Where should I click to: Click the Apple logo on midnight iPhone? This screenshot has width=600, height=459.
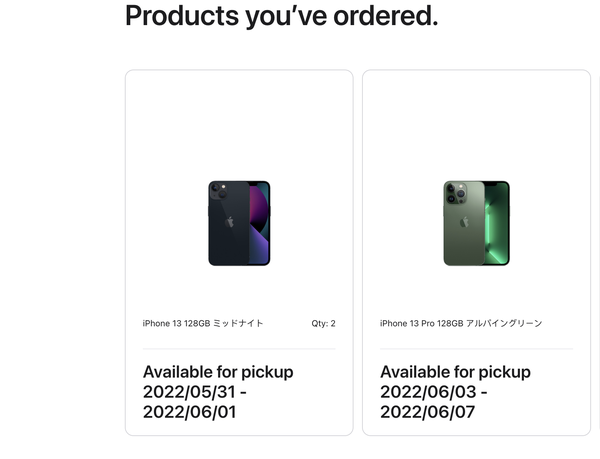coord(230,222)
